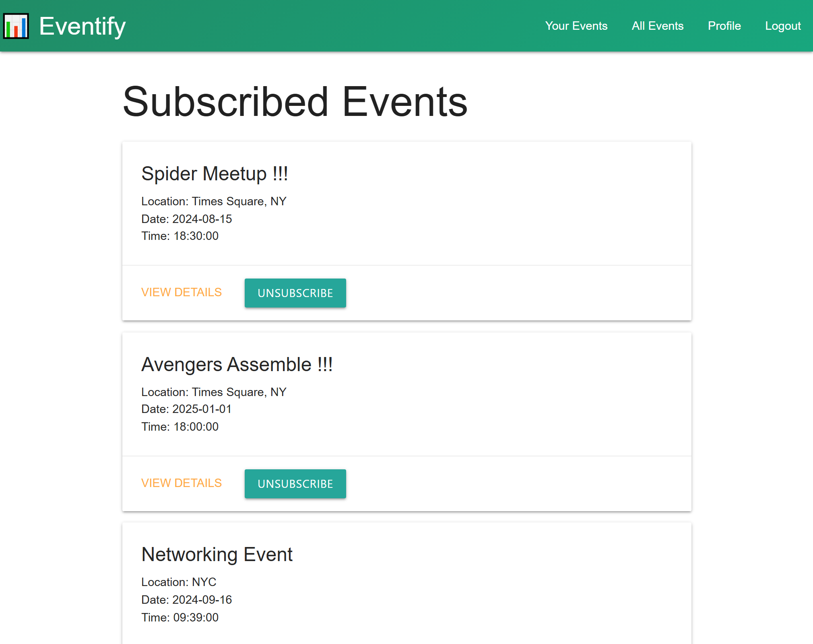Screen dimensions: 813x644
Task: Click the date 2025-01-01 text
Action: [187, 409]
